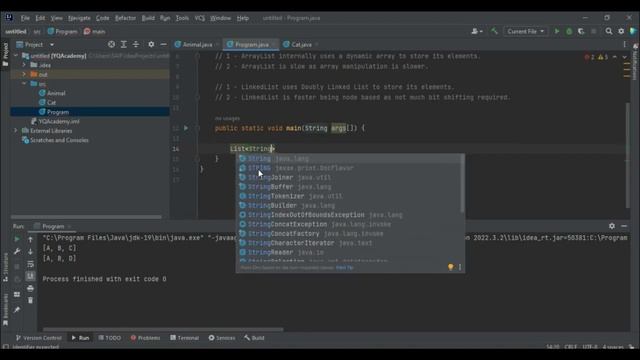Click Collapse All in Project panel
The height and width of the screenshot is (360, 640).
tap(136, 44)
